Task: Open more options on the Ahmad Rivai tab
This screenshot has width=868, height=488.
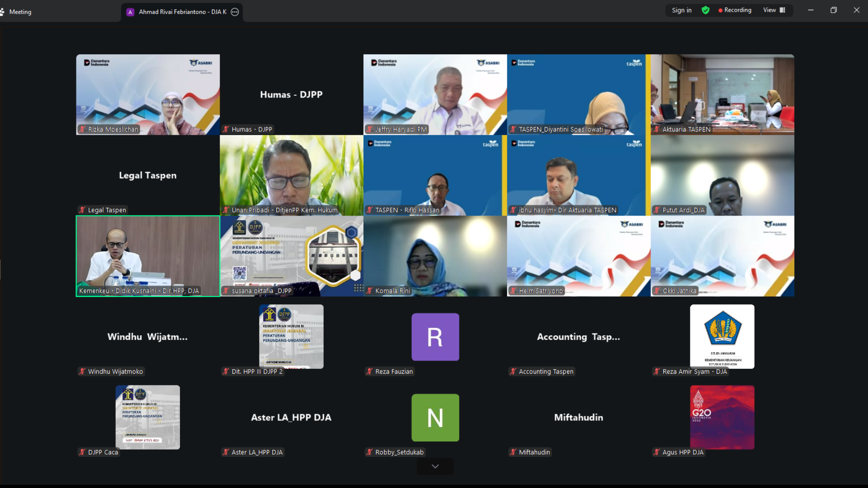Action: (235, 12)
